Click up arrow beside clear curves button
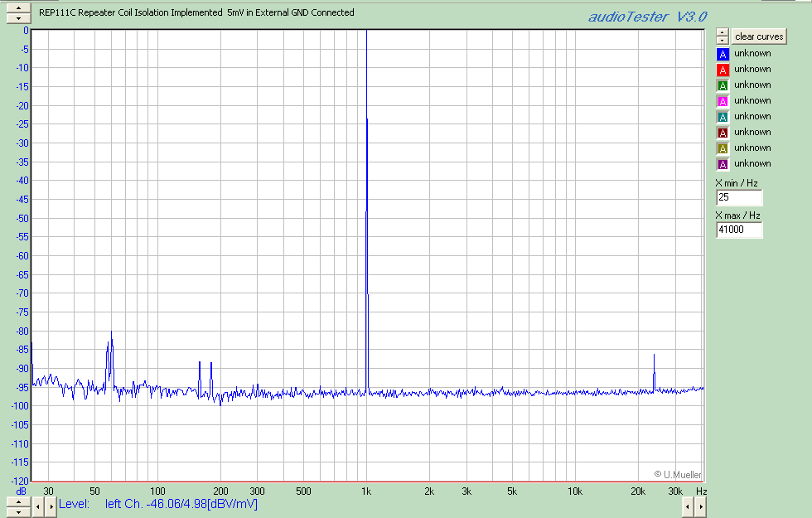This screenshot has width=812, height=518. pos(723,32)
